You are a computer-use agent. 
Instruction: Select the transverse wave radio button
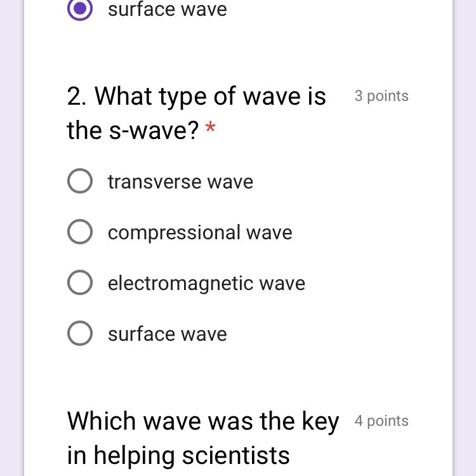tap(80, 181)
